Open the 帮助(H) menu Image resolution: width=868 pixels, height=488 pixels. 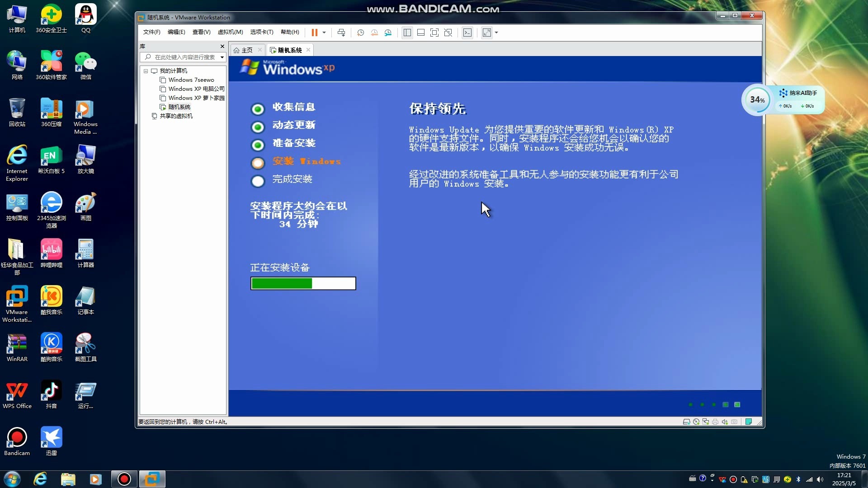(290, 32)
